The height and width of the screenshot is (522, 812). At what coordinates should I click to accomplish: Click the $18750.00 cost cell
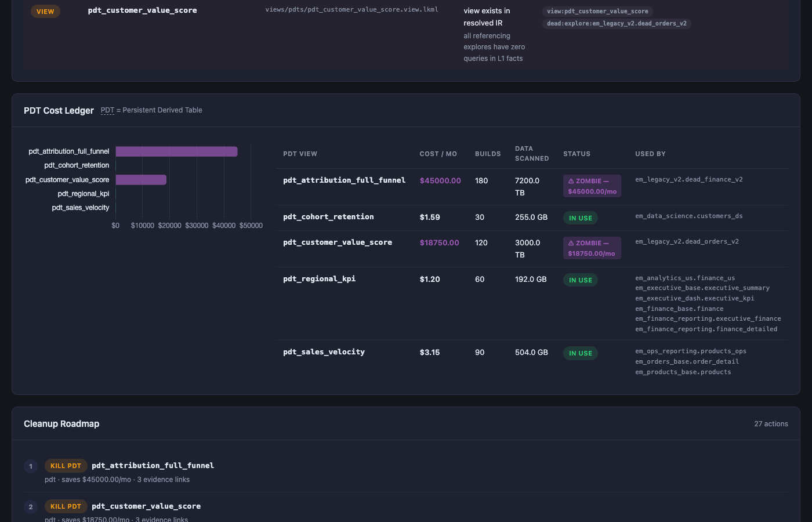tap(439, 243)
